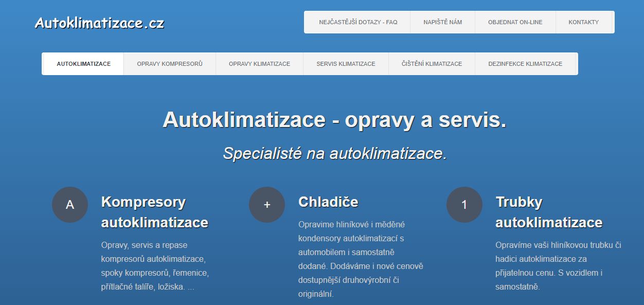
Task: Open the Chladiče heading
Action: 328,202
